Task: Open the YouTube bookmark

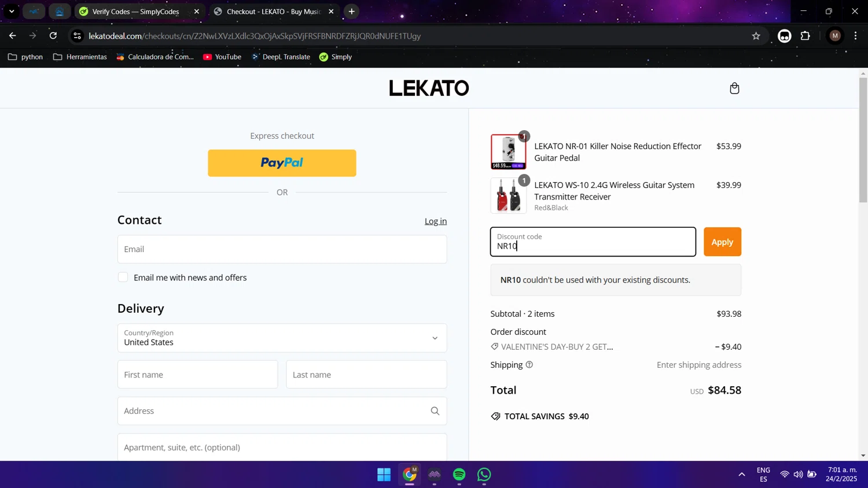Action: (222, 57)
